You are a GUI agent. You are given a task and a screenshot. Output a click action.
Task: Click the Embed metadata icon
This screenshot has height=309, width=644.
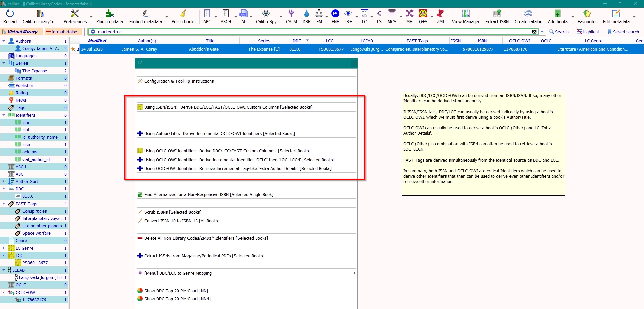point(146,14)
